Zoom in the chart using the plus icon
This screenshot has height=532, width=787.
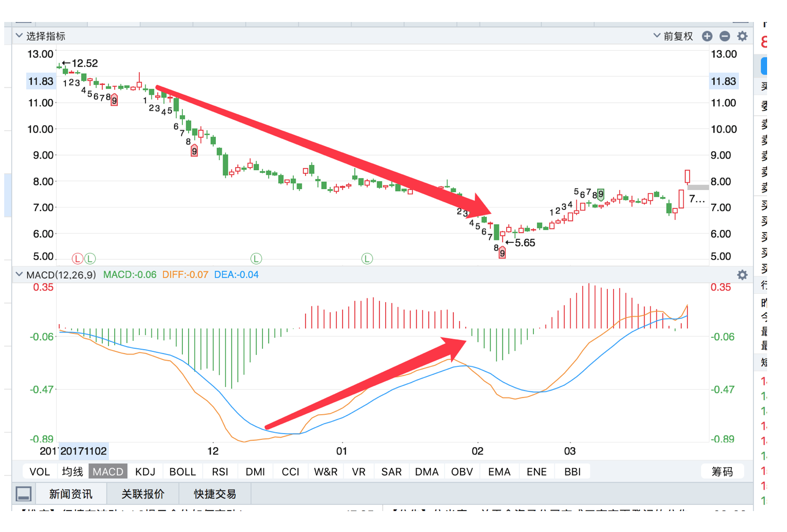coord(708,36)
